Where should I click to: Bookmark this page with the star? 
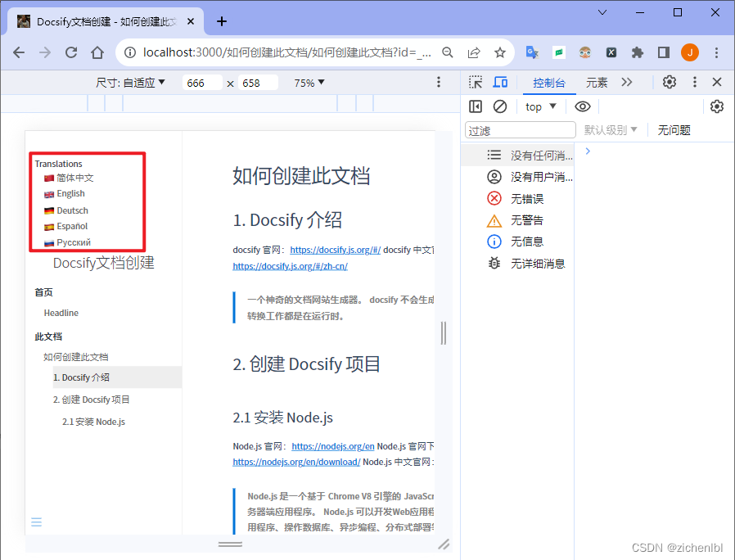500,52
